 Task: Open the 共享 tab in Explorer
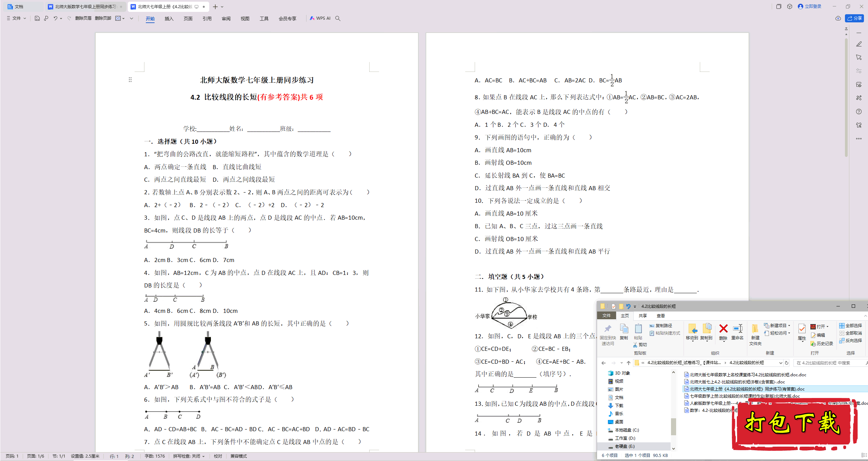[643, 316]
